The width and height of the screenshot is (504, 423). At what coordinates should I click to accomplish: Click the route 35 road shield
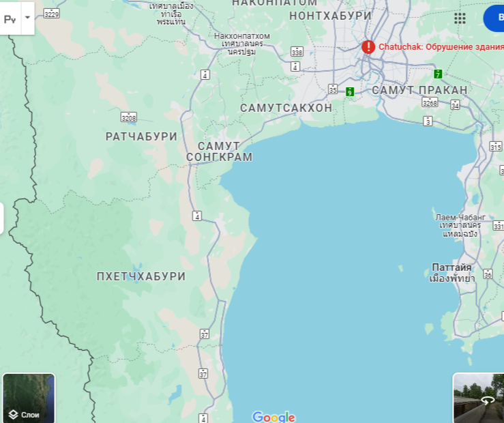point(333,89)
